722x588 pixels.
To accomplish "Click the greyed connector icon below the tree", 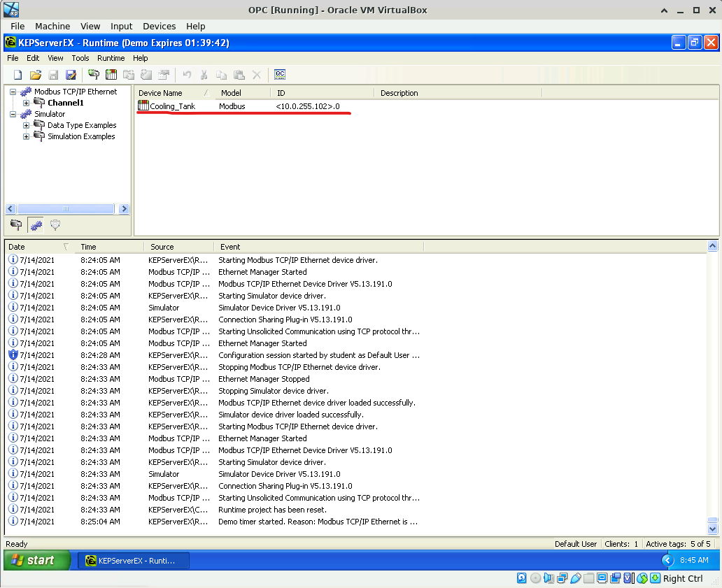I will pos(55,225).
